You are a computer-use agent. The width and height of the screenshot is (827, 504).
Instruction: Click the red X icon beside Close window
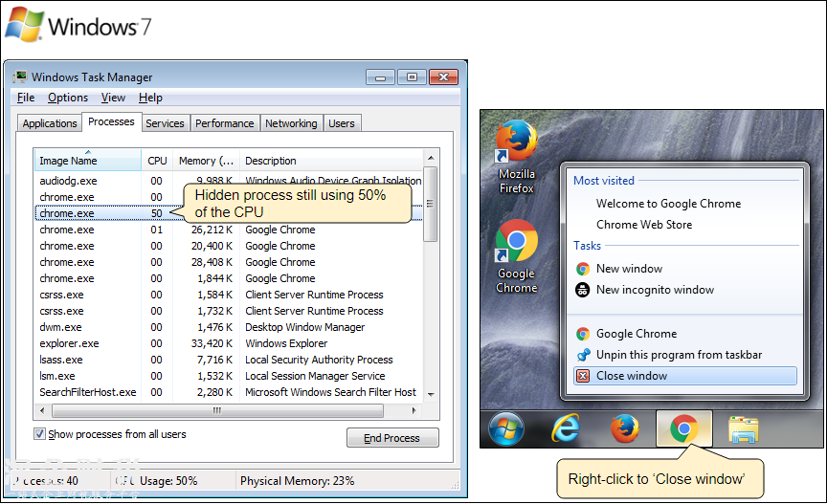point(583,376)
